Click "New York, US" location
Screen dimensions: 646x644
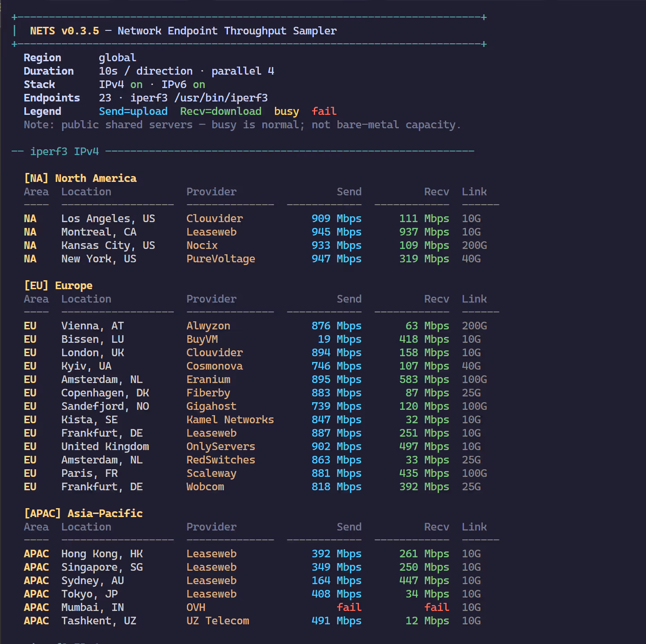(99, 259)
